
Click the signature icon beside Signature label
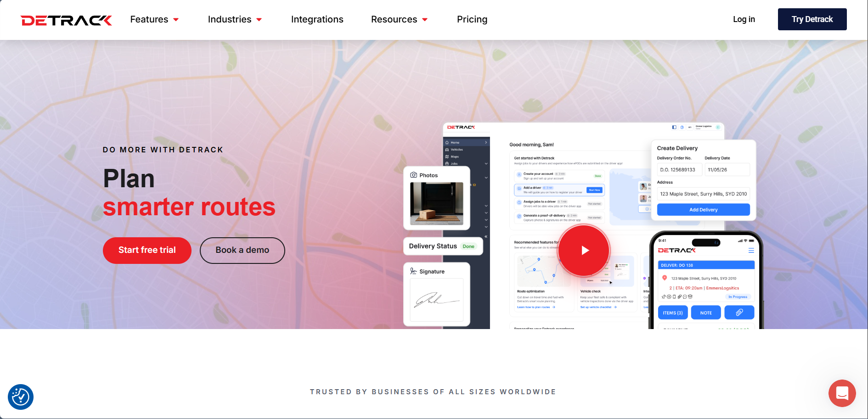413,271
